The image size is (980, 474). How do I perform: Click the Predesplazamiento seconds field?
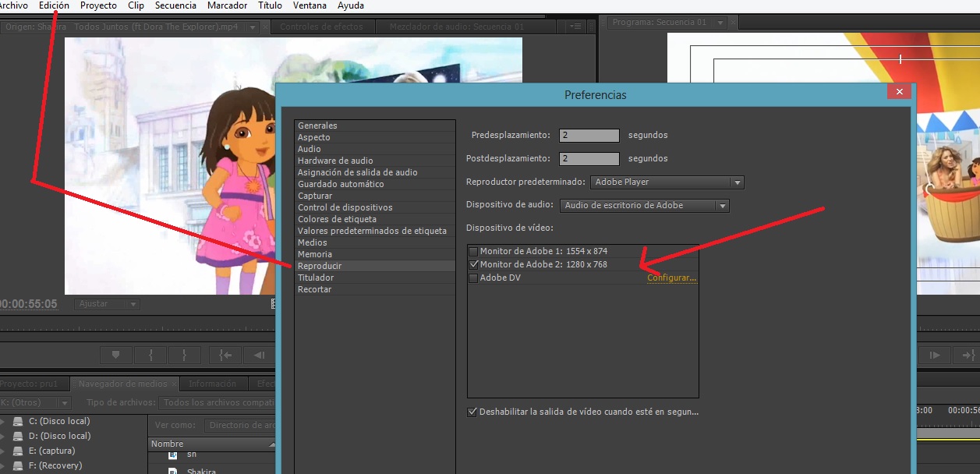[x=589, y=135]
